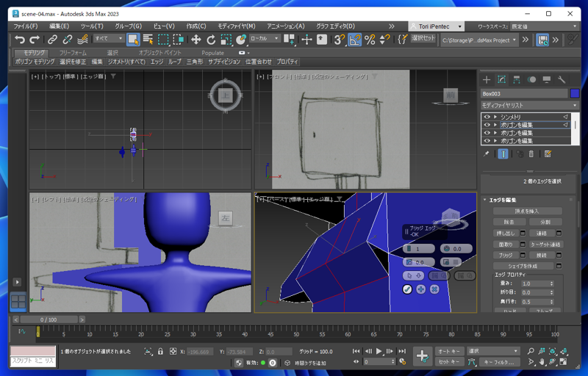588x376 pixels.
Task: Select the Move tool in main toolbar
Action: (x=196, y=40)
